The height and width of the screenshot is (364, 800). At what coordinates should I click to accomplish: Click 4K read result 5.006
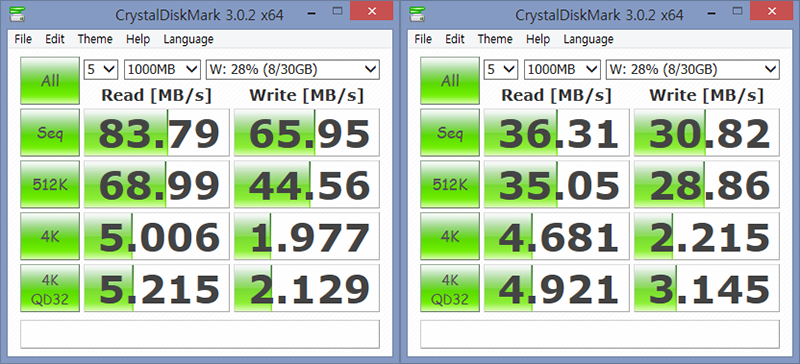157,236
